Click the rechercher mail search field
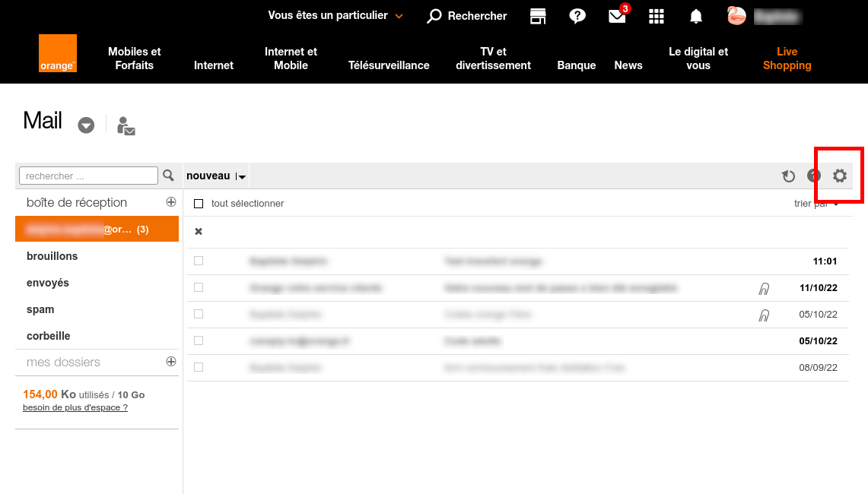Screen dimensions: 868x494 click(88, 176)
